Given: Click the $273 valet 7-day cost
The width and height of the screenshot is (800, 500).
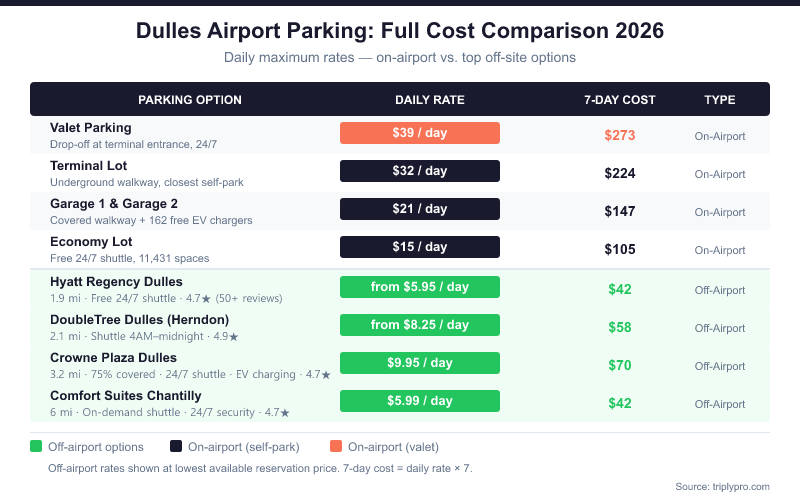Looking at the screenshot, I should click(620, 135).
